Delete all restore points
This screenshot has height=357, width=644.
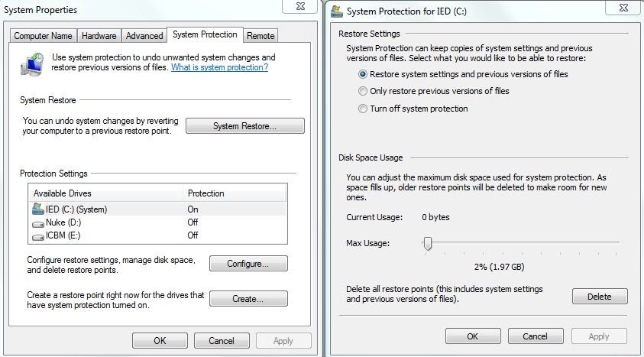pos(599,297)
